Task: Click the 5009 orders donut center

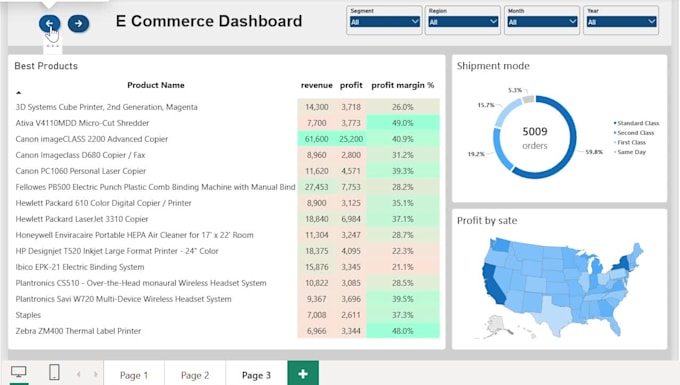Action: 535,137
